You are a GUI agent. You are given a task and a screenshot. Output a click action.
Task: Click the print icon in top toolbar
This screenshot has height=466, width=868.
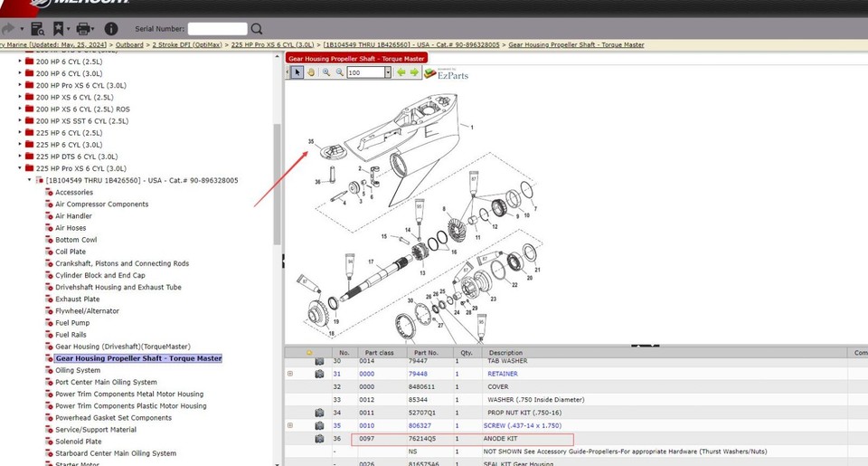point(82,29)
